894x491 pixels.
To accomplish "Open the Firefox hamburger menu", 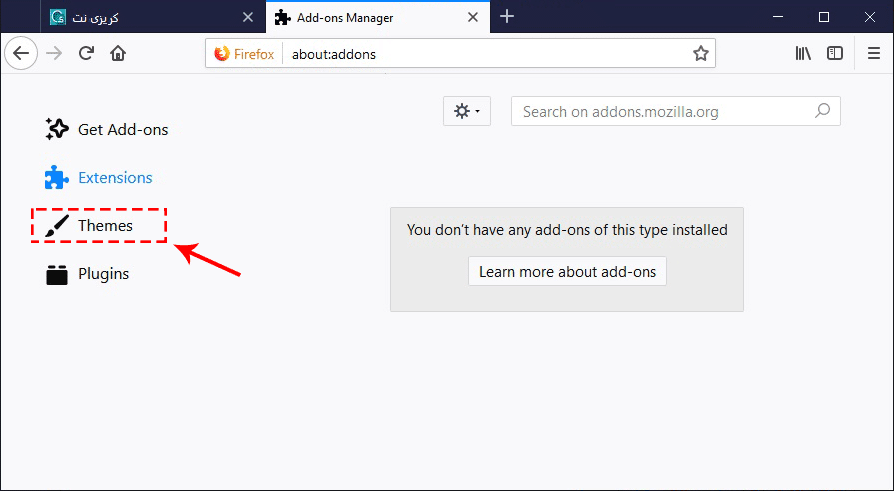I will [873, 54].
